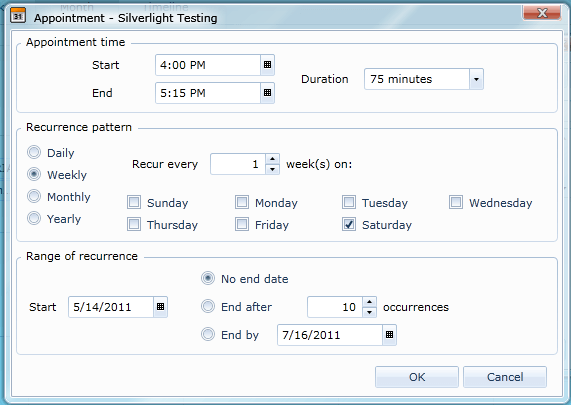Screen dimensions: 571x405
Task: Open calendar for End by date
Action: [x=389, y=335]
